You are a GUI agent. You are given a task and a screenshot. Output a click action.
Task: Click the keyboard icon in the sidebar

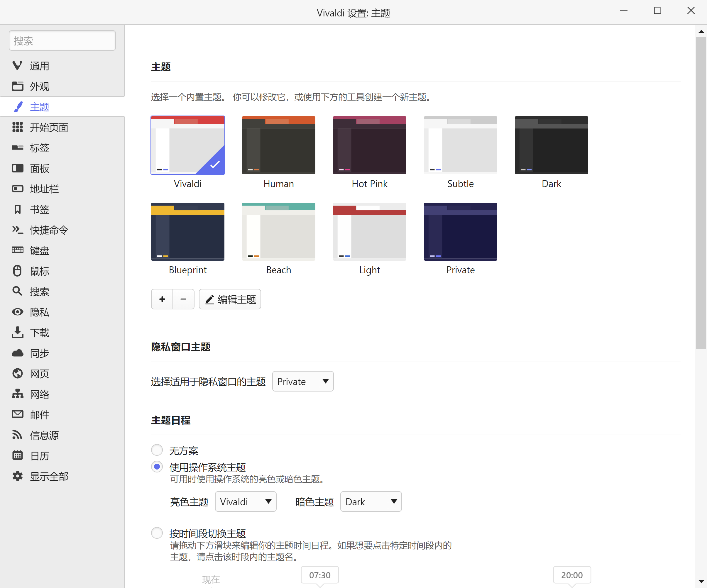click(18, 250)
